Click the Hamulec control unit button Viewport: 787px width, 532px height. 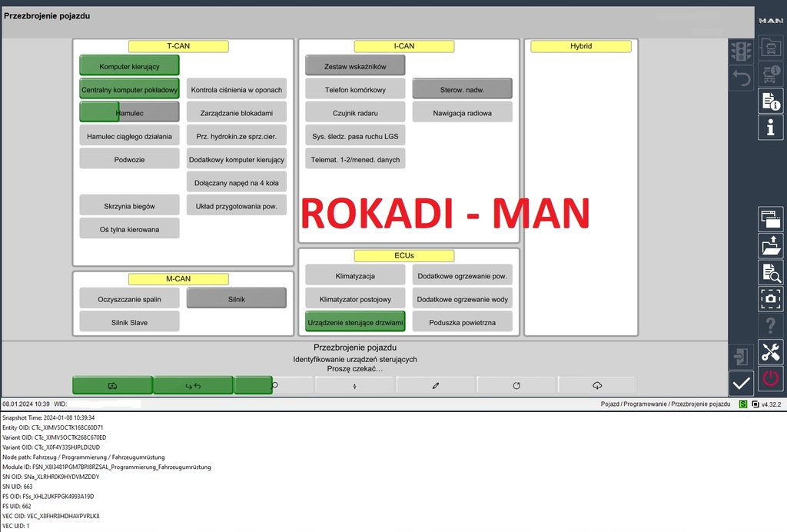tap(129, 112)
